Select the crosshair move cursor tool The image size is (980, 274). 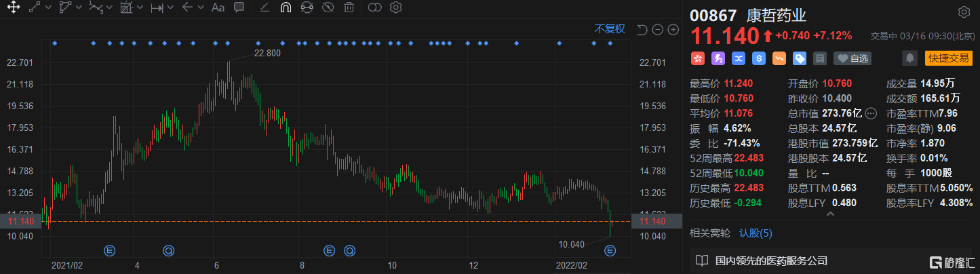point(12,8)
